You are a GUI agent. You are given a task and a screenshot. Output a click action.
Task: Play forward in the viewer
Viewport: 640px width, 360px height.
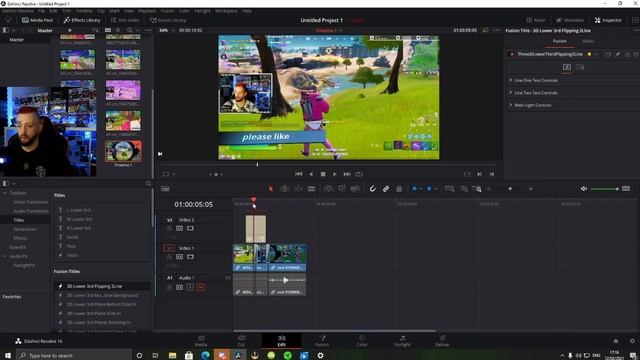(335, 174)
